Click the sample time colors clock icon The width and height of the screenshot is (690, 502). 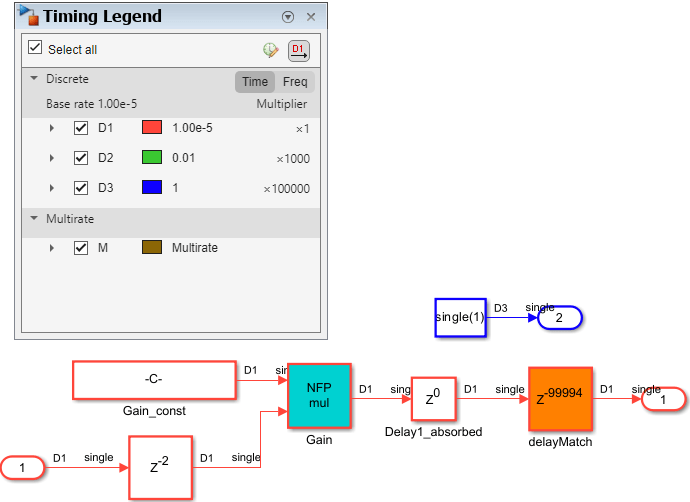(x=270, y=50)
